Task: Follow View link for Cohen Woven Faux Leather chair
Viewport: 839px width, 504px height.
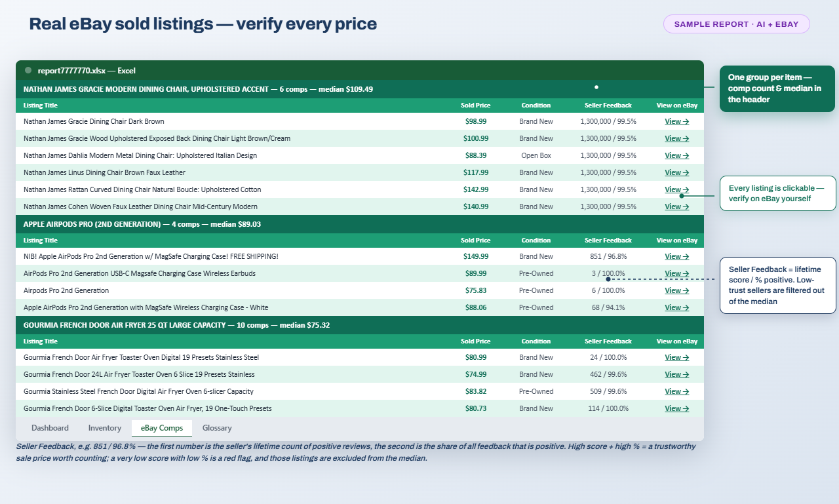Action: [677, 206]
